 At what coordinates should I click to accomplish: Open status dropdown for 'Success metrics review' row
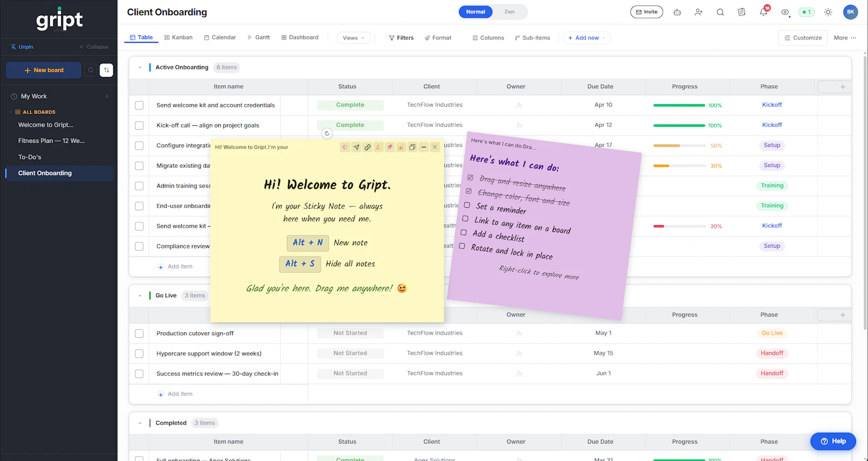pyautogui.click(x=350, y=374)
